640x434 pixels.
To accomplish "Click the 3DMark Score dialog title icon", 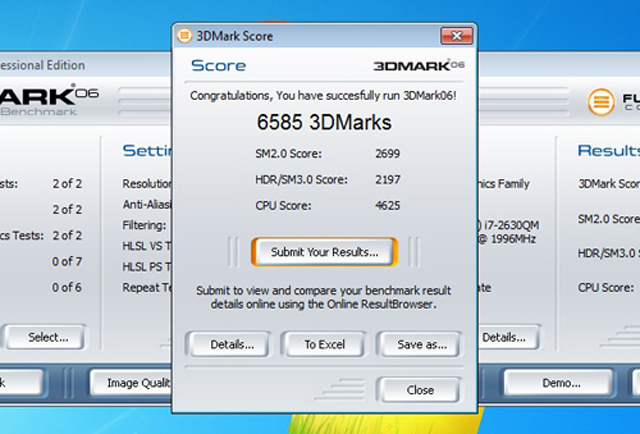I will tap(184, 36).
